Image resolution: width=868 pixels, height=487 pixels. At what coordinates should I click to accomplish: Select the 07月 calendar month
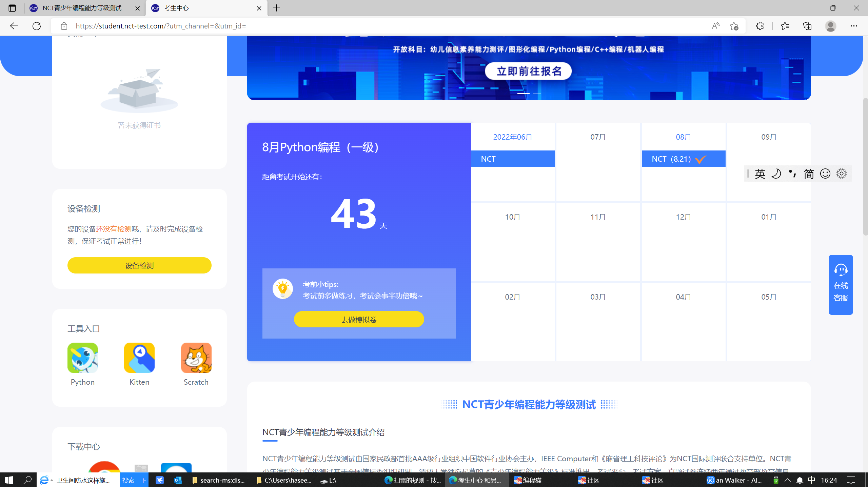[x=598, y=137]
